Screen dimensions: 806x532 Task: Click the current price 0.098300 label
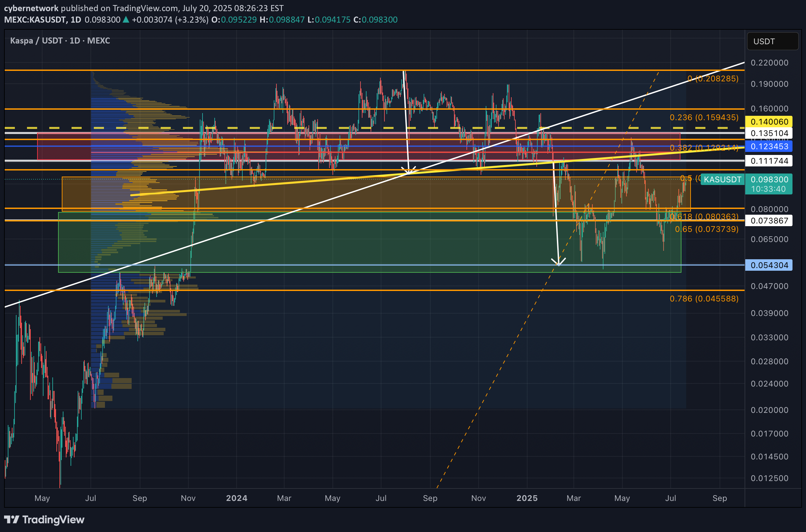pos(769,179)
